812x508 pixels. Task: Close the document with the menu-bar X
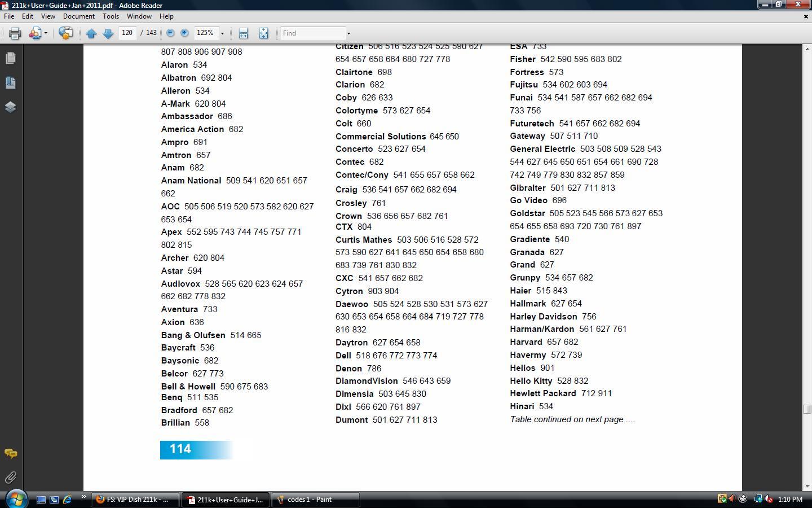coord(805,16)
